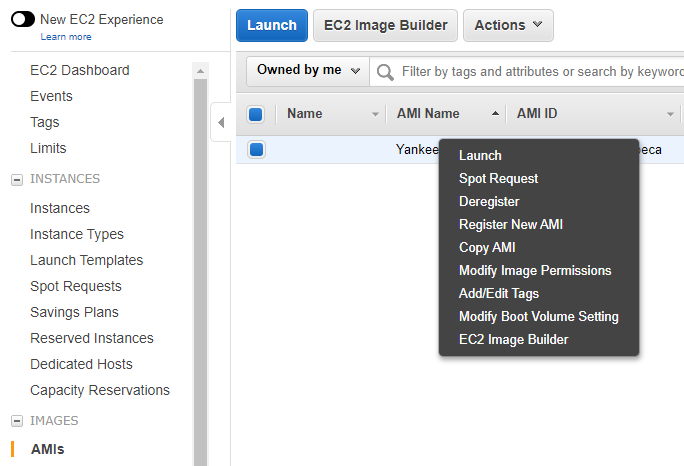Open EC2 Dashboard in the sidebar
684x466 pixels.
(80, 70)
